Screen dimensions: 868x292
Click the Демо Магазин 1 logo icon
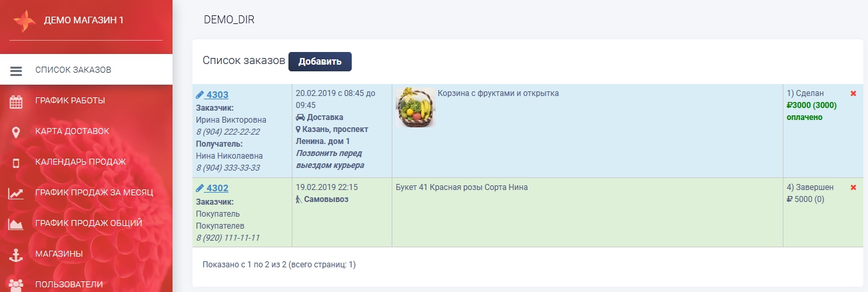(24, 21)
